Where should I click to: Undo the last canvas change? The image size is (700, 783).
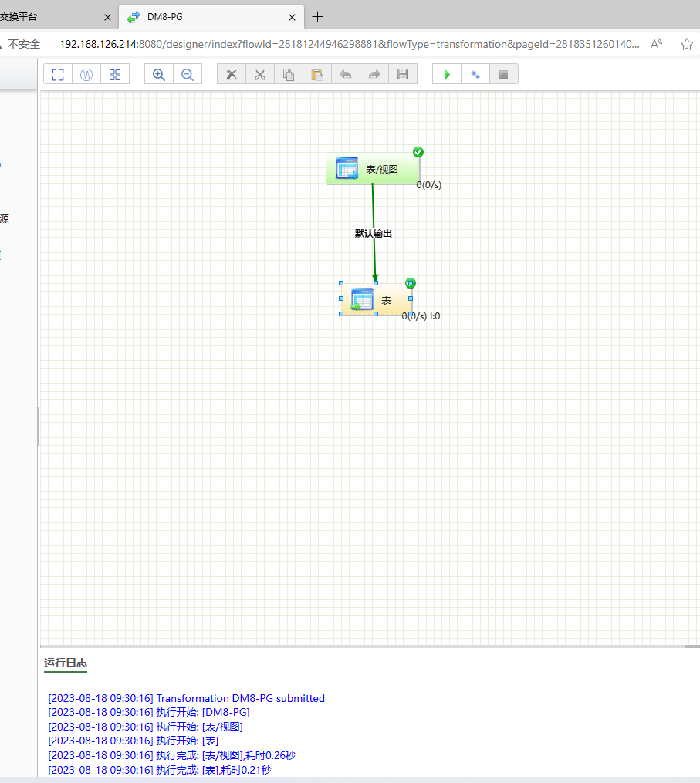click(346, 74)
